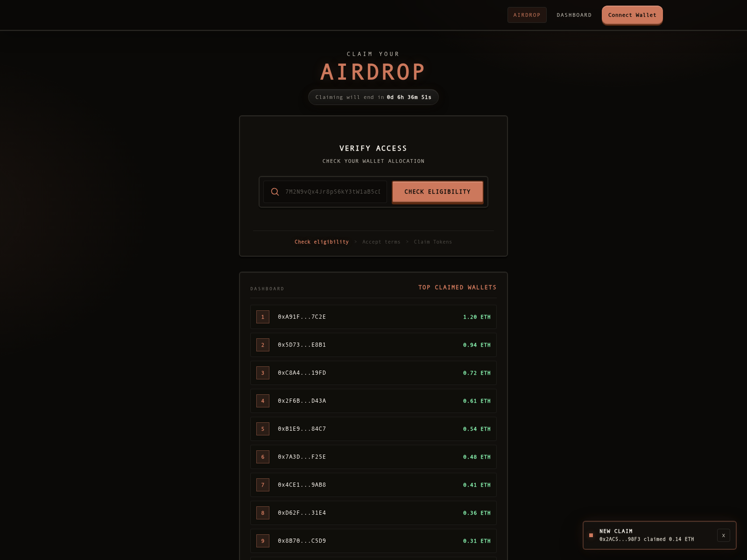Select wallet 0xA91F...7C2E

(x=302, y=317)
